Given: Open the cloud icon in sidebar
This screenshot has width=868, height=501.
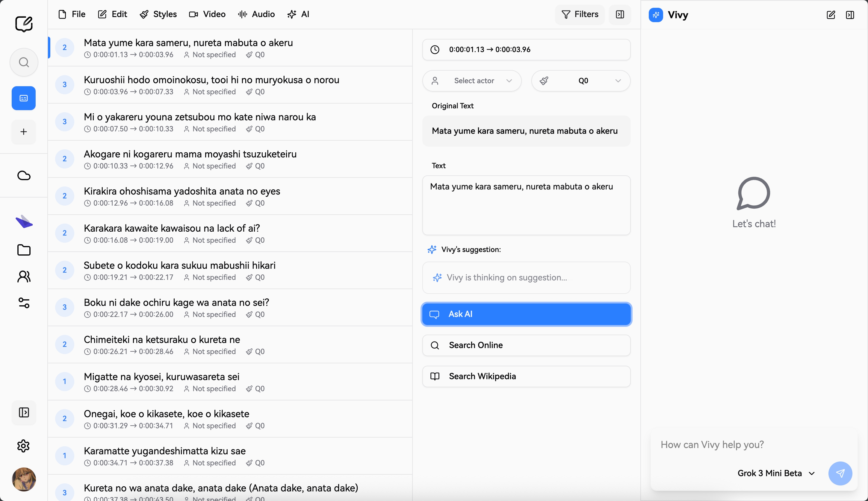Looking at the screenshot, I should (24, 175).
